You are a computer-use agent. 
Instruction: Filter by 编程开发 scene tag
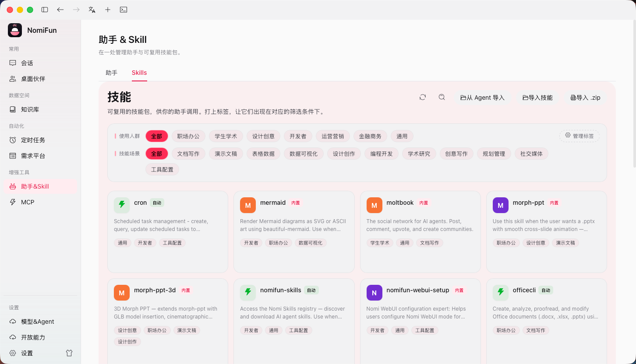382,154
